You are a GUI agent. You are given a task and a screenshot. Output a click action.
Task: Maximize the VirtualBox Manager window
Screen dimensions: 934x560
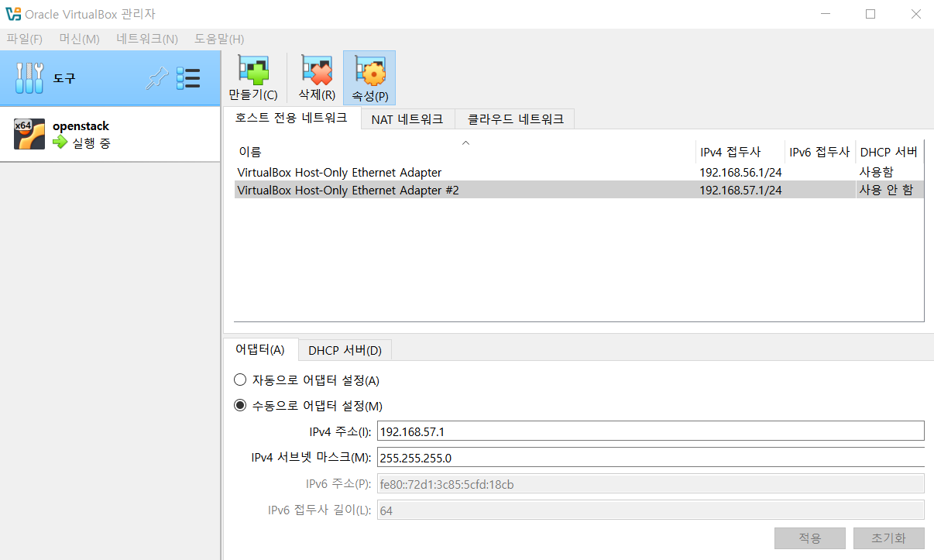[870, 14]
